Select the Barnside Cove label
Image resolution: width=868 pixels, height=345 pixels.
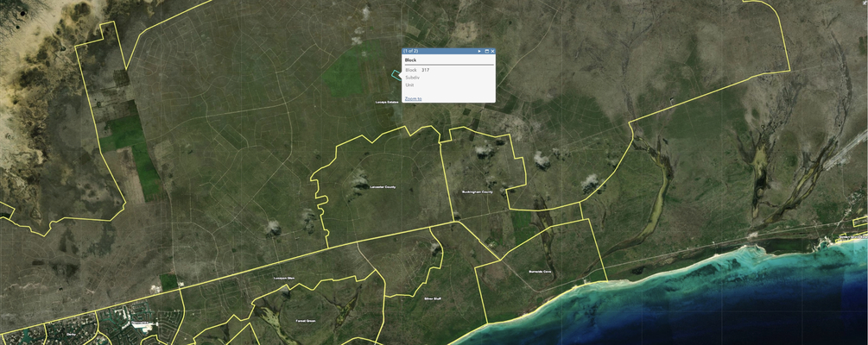click(x=539, y=271)
